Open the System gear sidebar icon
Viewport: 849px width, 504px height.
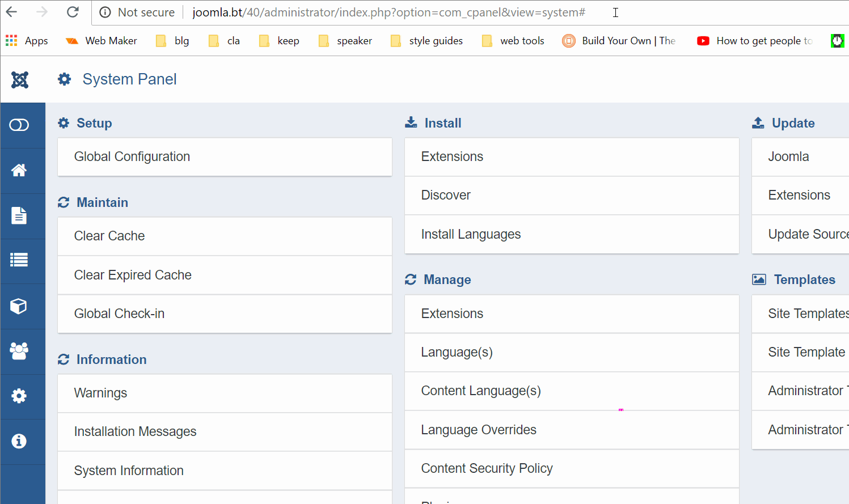tap(19, 396)
